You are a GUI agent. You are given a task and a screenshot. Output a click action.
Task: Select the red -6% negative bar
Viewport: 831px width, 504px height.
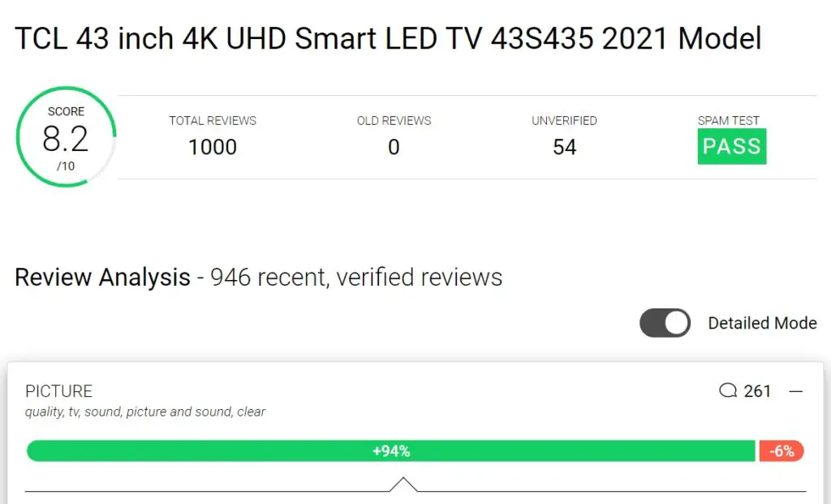tap(781, 451)
